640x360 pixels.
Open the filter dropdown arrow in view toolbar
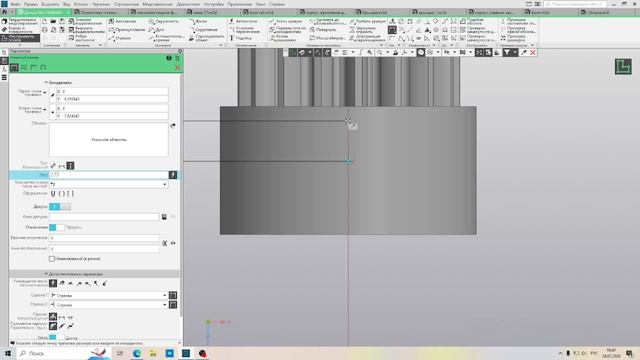coord(515,53)
